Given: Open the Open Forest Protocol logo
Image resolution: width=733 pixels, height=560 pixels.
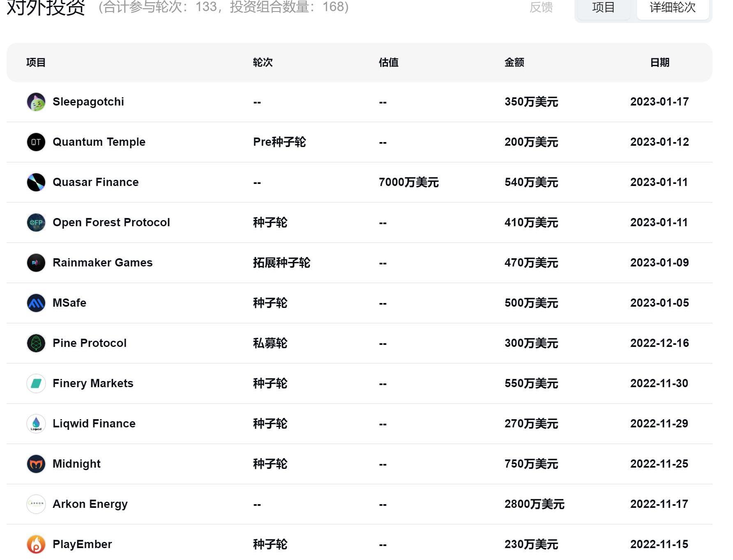Looking at the screenshot, I should (36, 223).
